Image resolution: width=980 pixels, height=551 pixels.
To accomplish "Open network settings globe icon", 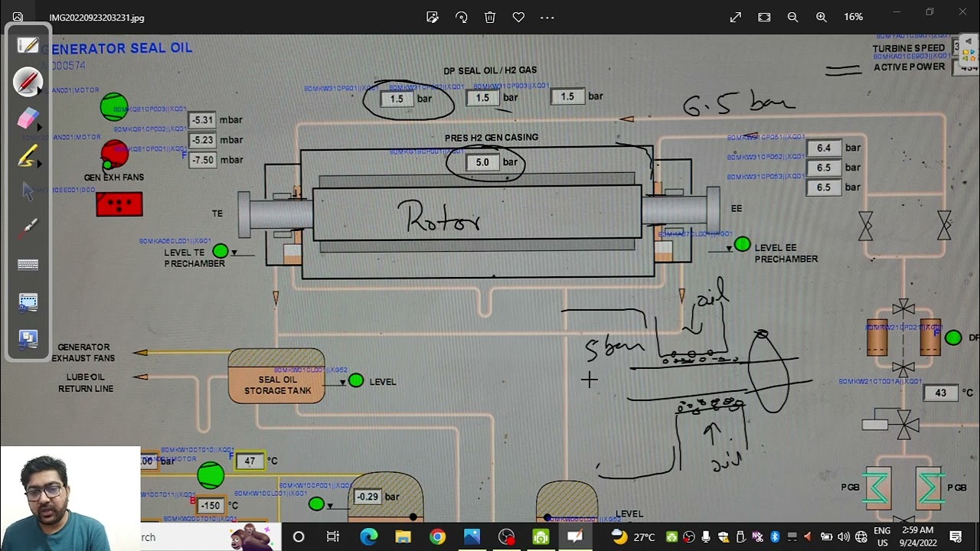I will [x=861, y=536].
